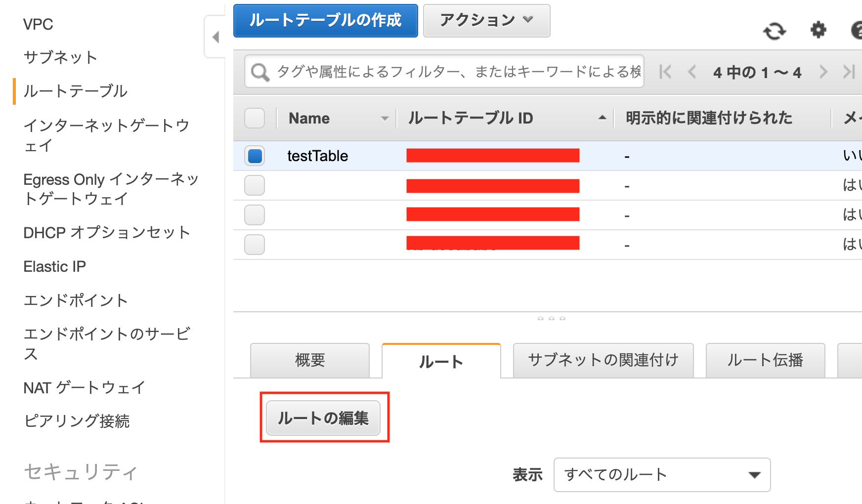Open the Name column dropdown arrow
This screenshot has width=862, height=504.
385,119
